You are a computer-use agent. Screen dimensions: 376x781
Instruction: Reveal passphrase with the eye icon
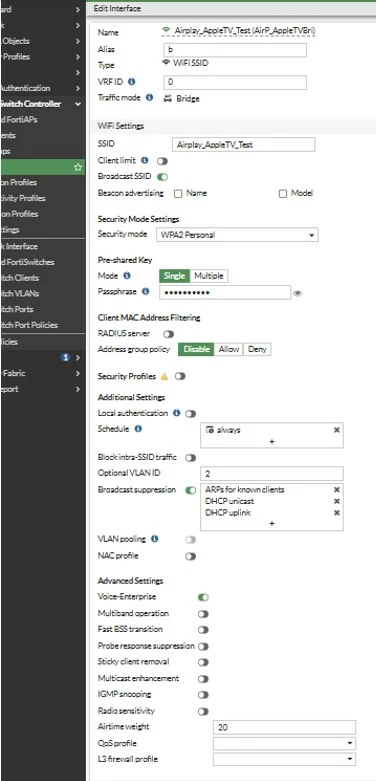point(298,293)
